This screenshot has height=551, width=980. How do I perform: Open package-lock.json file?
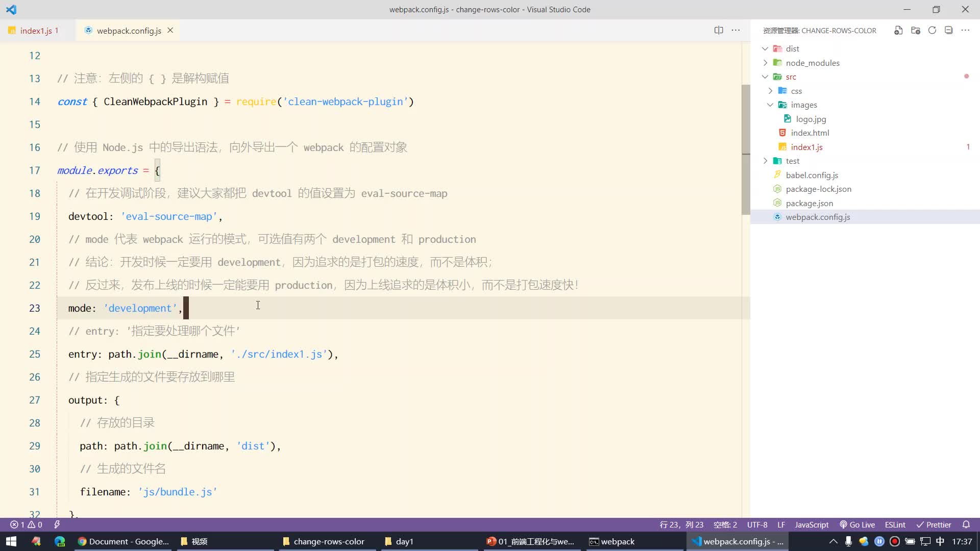(x=818, y=189)
